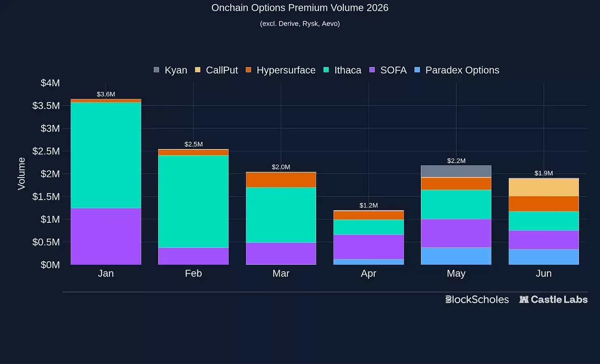Select the Jan SOFA purple bar segment
This screenshot has height=364, width=600.
point(106,236)
